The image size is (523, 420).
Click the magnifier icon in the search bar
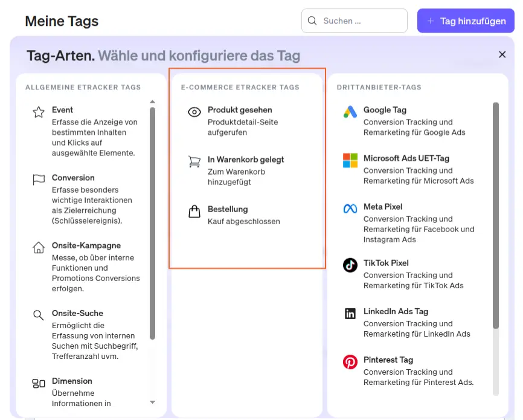click(x=312, y=21)
